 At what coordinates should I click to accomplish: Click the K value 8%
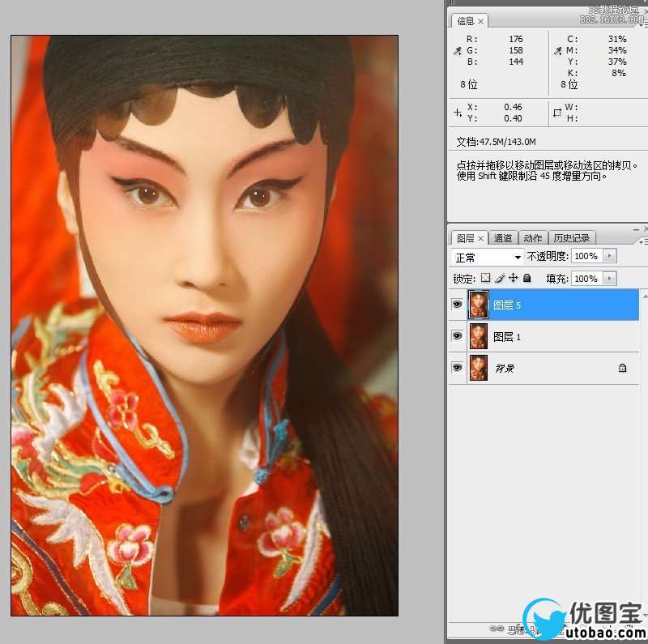click(x=619, y=73)
